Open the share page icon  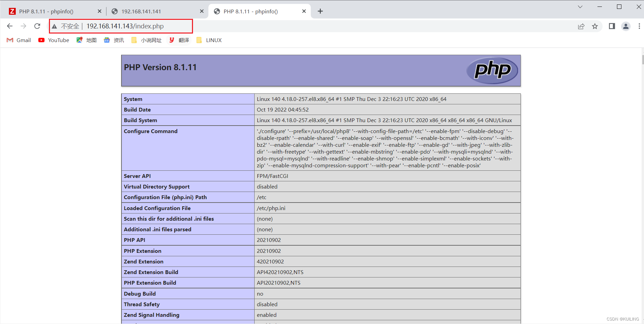pyautogui.click(x=581, y=26)
